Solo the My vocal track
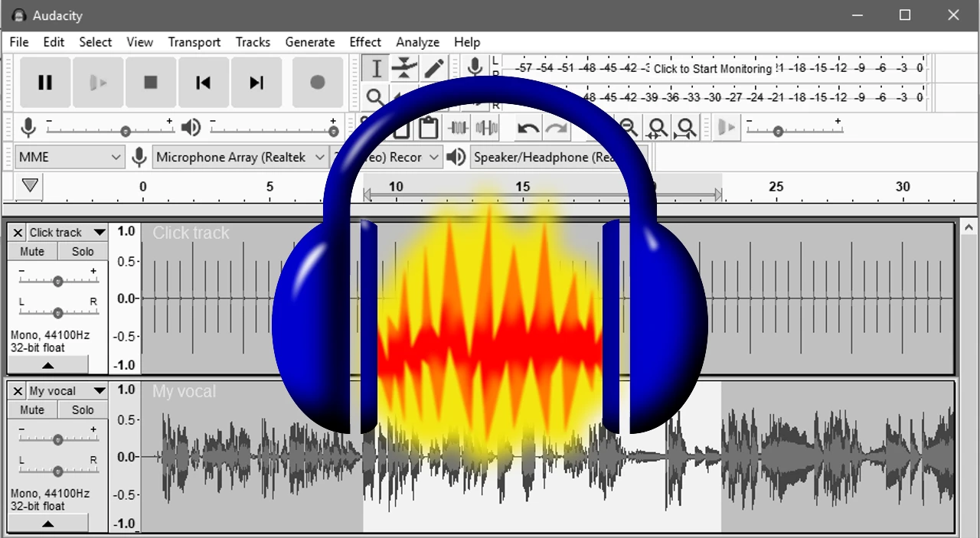Screen dimensions: 980x538 click(82, 409)
